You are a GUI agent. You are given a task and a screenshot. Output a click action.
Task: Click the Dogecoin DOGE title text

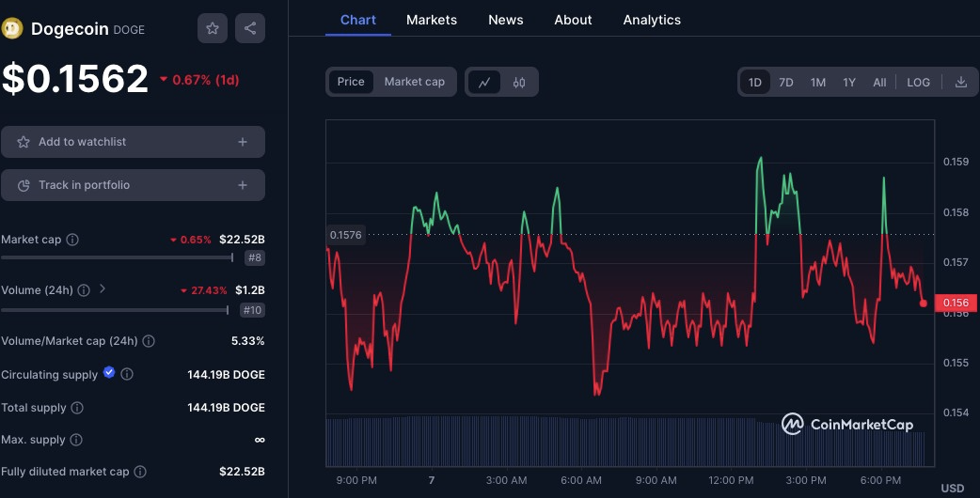click(87, 29)
